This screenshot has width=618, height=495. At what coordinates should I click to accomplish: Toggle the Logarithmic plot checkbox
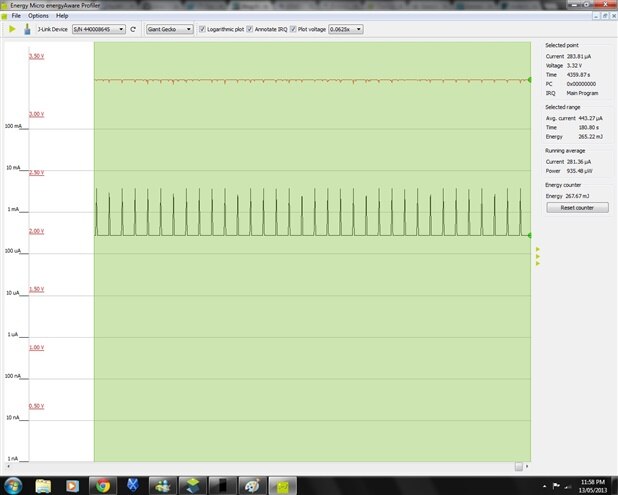[x=202, y=30]
